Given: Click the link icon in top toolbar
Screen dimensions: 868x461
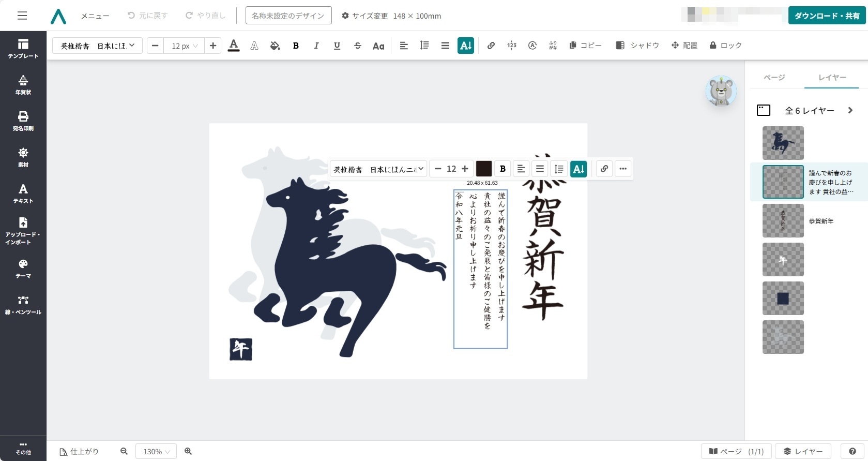Looking at the screenshot, I should pyautogui.click(x=491, y=46).
